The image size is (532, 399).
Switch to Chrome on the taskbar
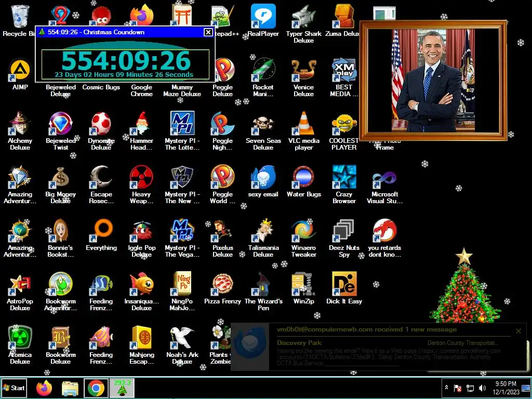[96, 388]
